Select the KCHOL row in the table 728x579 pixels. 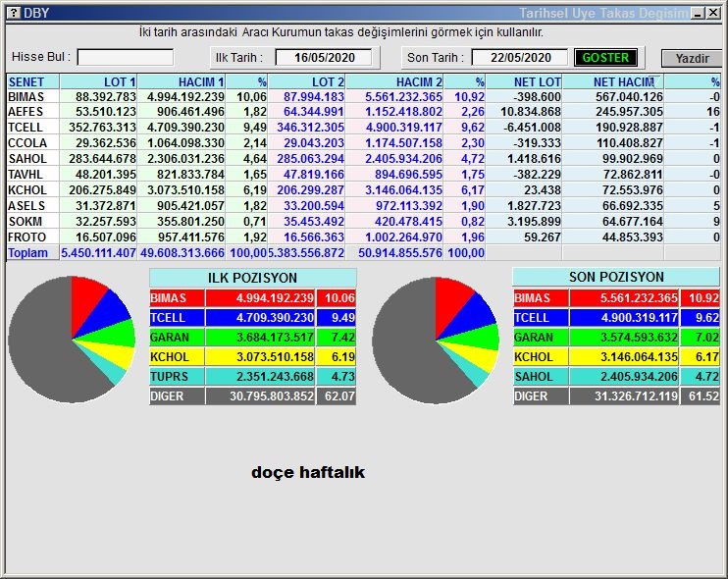[x=364, y=190]
